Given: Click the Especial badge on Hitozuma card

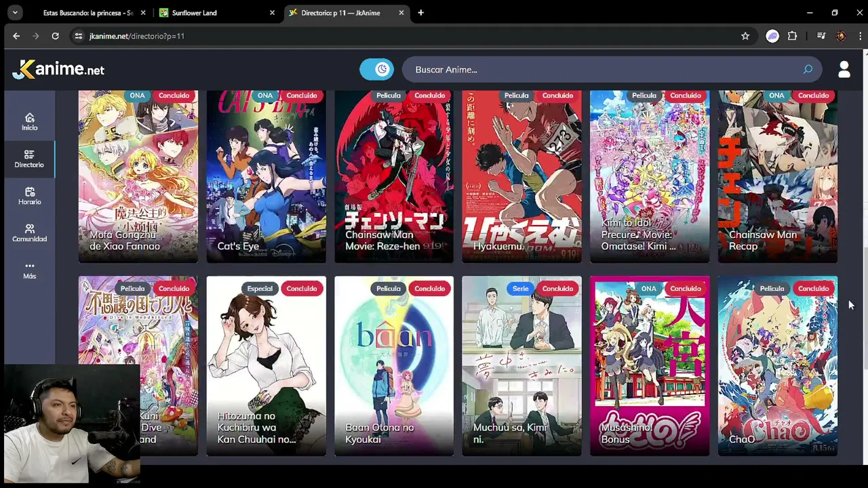Looking at the screenshot, I should pyautogui.click(x=260, y=289).
